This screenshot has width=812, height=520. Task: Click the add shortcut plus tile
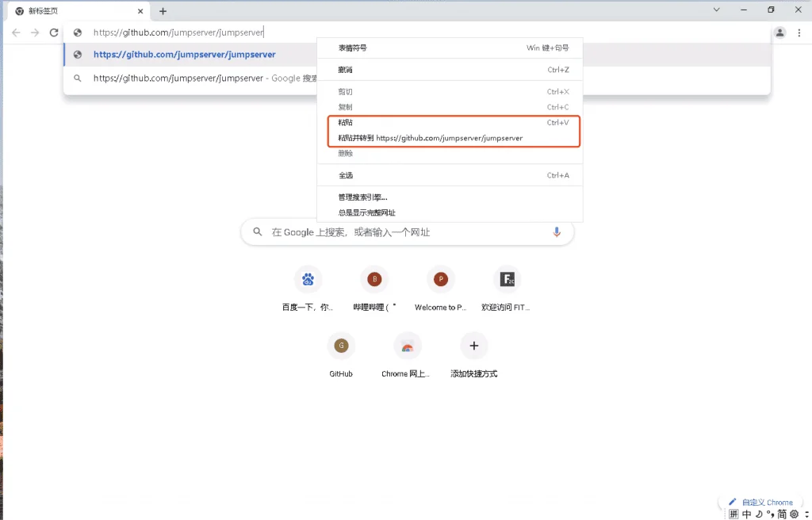tap(474, 355)
